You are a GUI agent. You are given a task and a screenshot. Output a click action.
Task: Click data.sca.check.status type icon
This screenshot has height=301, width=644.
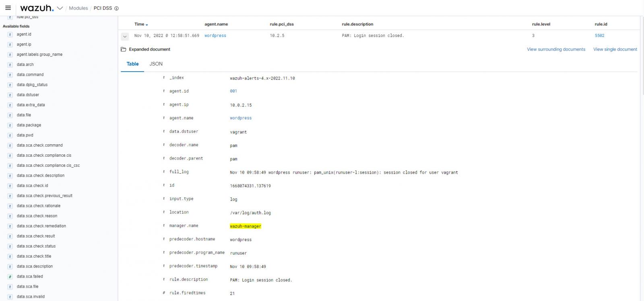coord(10,246)
